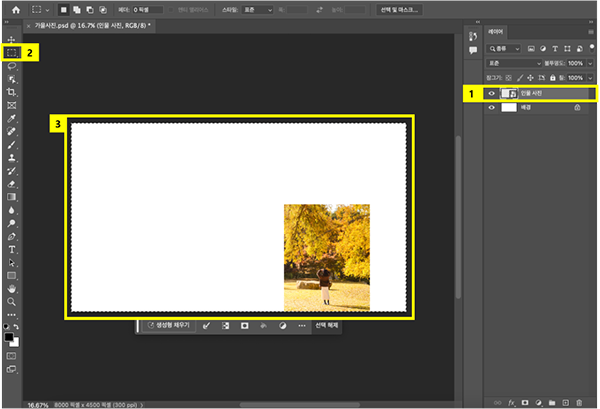Viewport: 600px width, 409px height.
Task: Select the Zoom tool
Action: coord(11,302)
